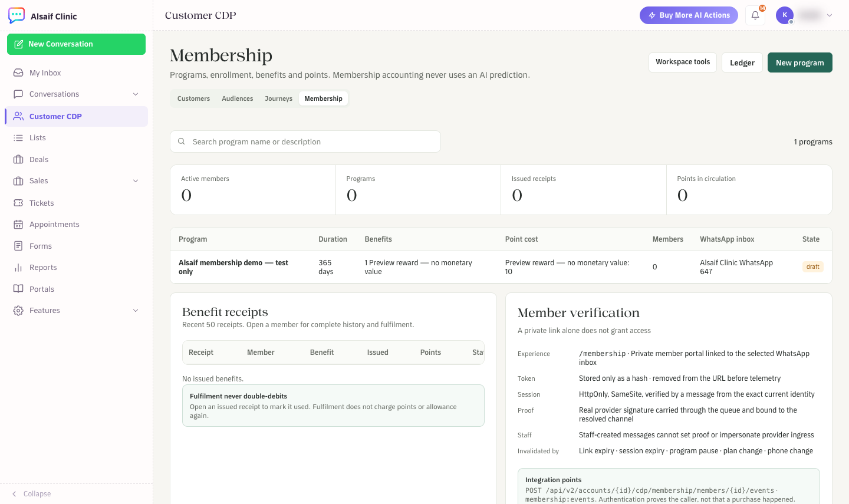Click the Program column header
Screen dimensions: 849x504
coord(193,239)
